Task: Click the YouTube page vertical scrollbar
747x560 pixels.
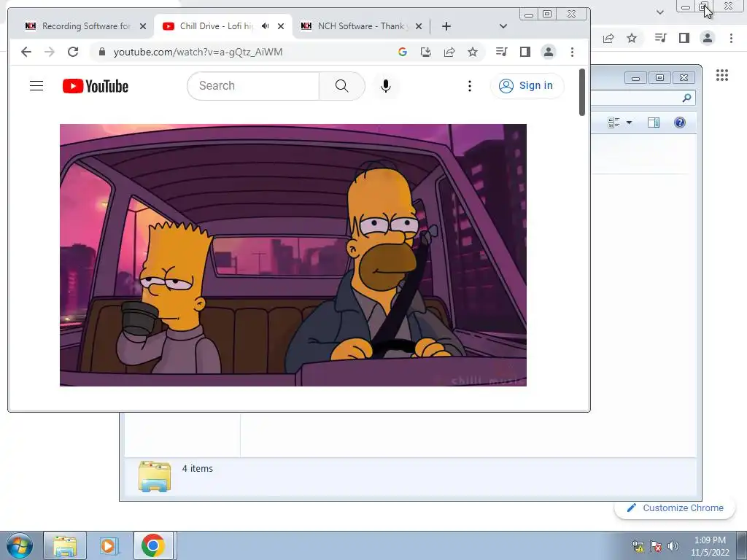Action: [x=581, y=92]
